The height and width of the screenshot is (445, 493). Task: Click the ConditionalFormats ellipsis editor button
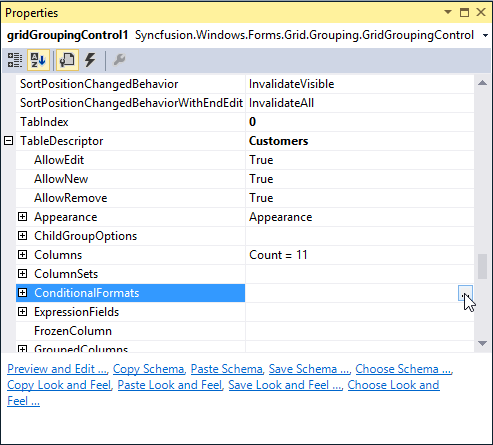[465, 293]
